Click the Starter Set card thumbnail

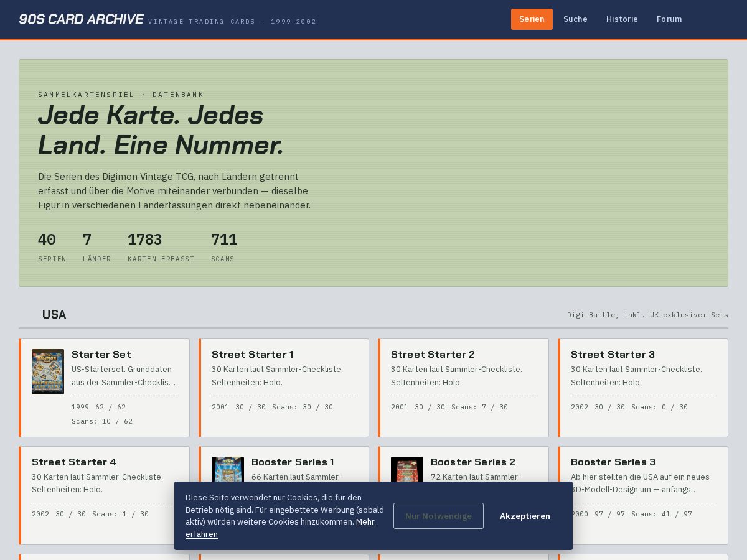pos(48,371)
